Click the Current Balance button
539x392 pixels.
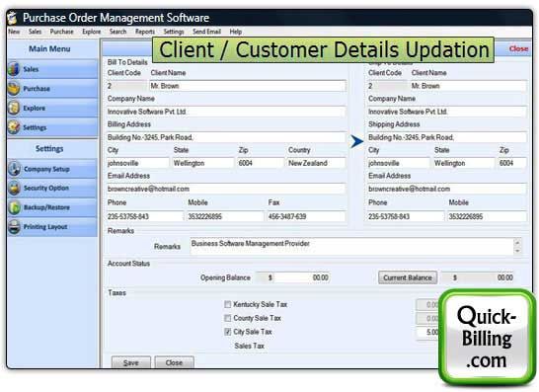pyautogui.click(x=408, y=277)
